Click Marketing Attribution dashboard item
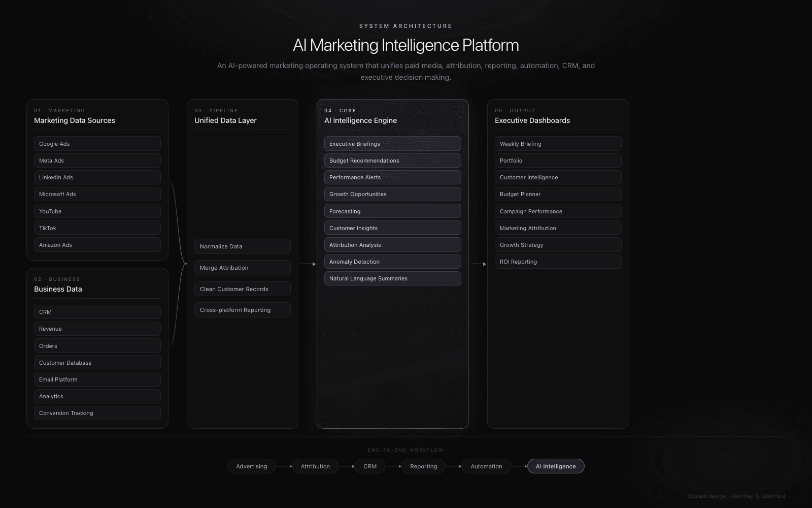The image size is (812, 508). click(x=558, y=228)
